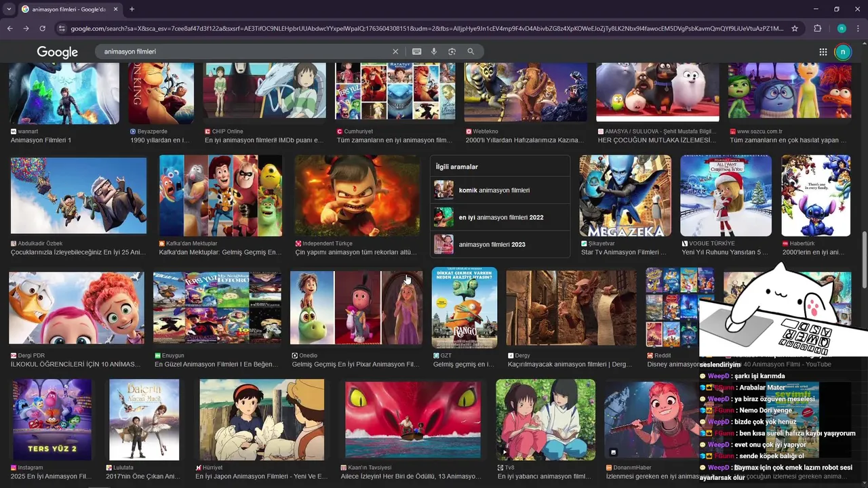
Task: Bookmark this page with the star icon
Action: 795,28
